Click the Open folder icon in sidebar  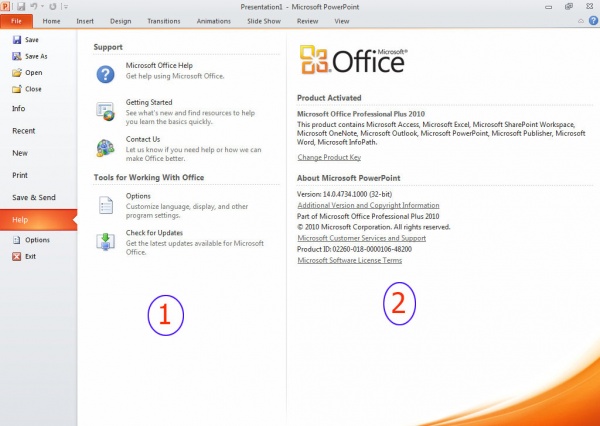tap(17, 73)
